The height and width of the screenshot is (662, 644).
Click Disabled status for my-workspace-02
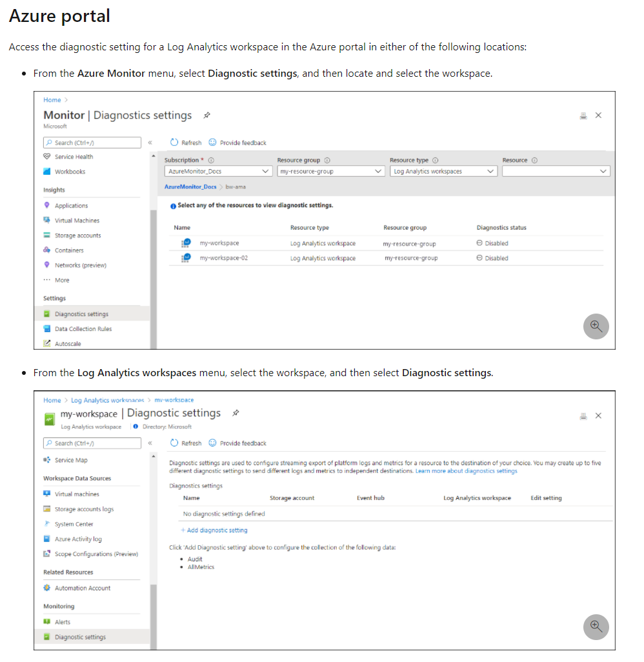coord(492,258)
